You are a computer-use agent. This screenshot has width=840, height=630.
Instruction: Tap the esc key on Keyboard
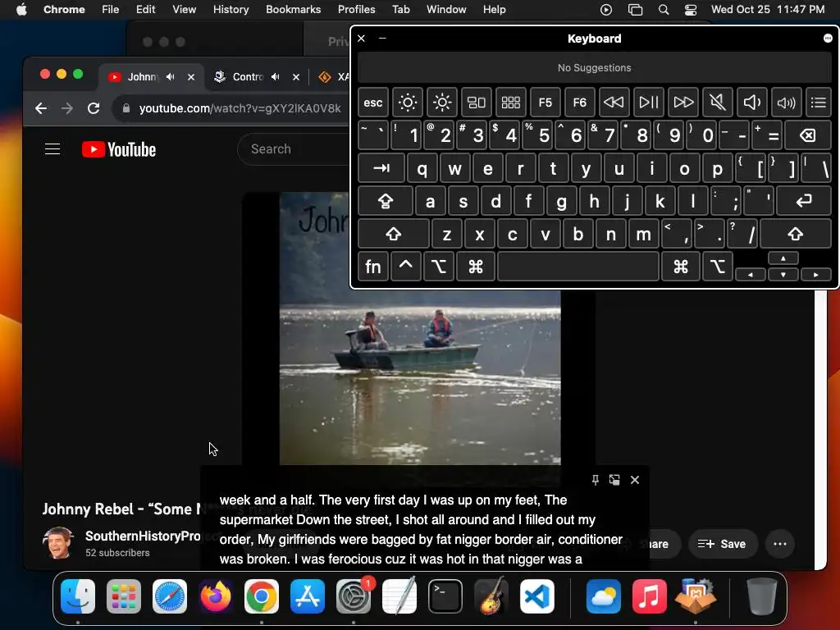[x=373, y=103]
